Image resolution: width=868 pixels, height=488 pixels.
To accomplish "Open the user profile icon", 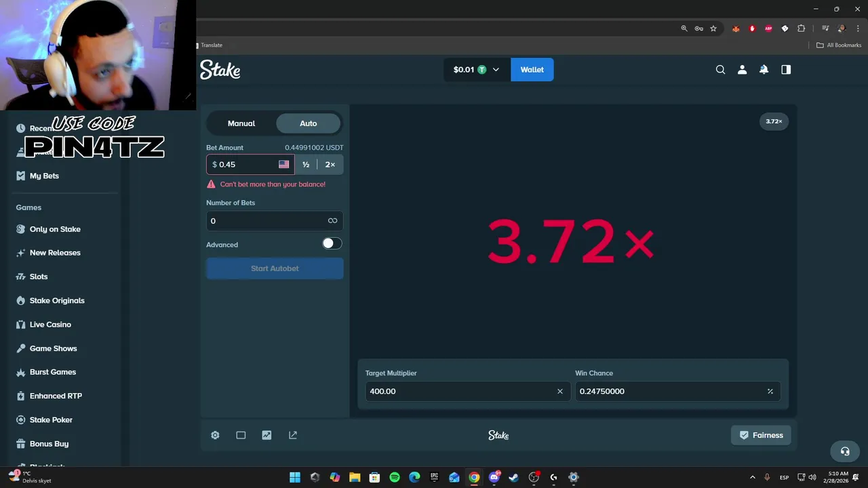I will pos(742,69).
